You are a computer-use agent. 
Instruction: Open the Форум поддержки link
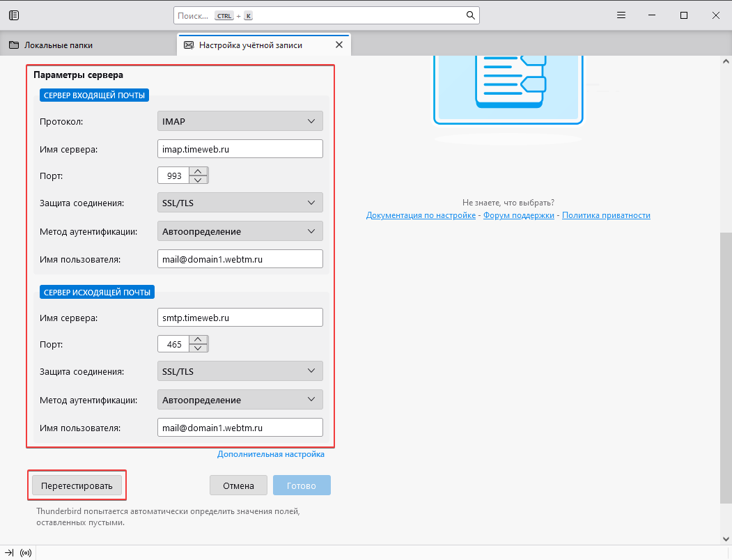[x=519, y=215]
